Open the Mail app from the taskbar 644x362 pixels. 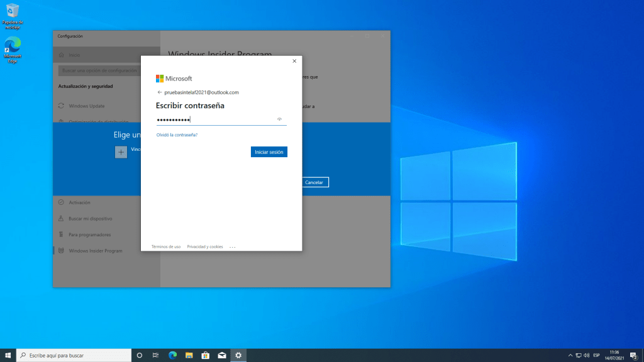tap(221, 355)
